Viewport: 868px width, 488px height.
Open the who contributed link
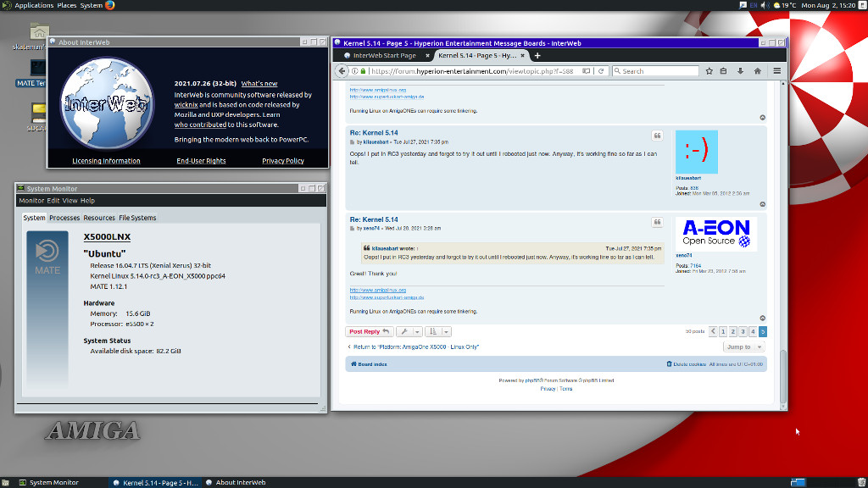click(x=200, y=125)
